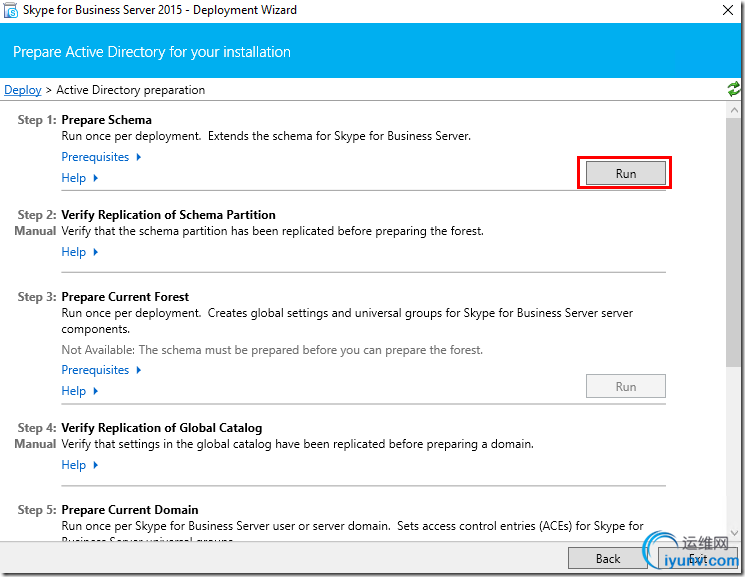The width and height of the screenshot is (745, 577).
Task: Click the Active Directory preparation breadcrumb text
Action: point(130,90)
